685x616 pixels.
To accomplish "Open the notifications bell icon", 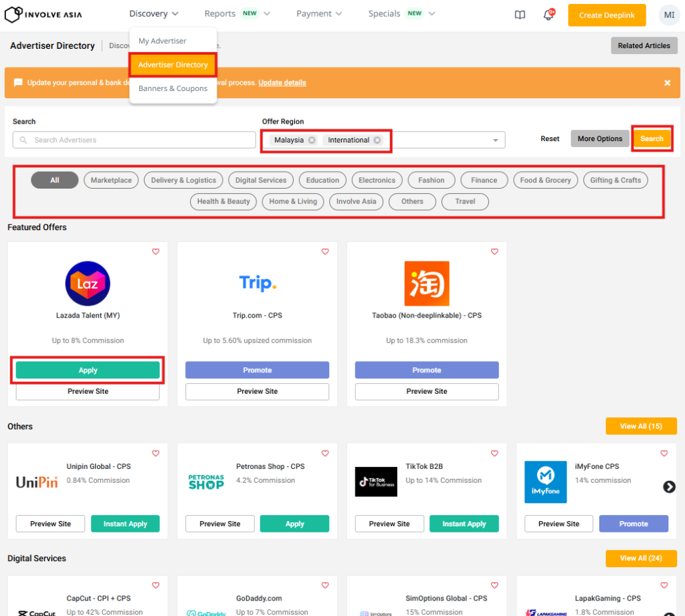I will tap(548, 15).
